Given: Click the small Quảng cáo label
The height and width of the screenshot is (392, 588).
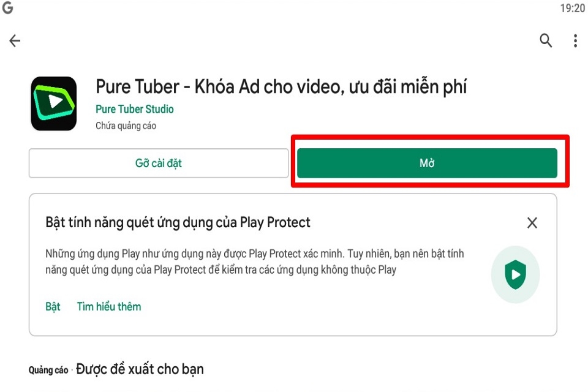Looking at the screenshot, I should (x=48, y=371).
